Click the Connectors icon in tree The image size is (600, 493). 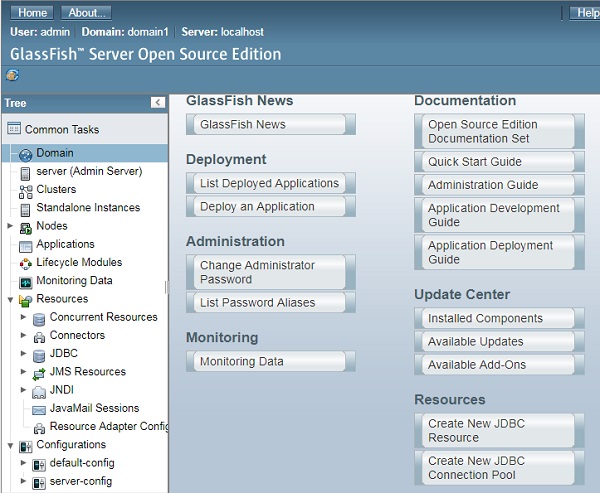[x=39, y=338]
